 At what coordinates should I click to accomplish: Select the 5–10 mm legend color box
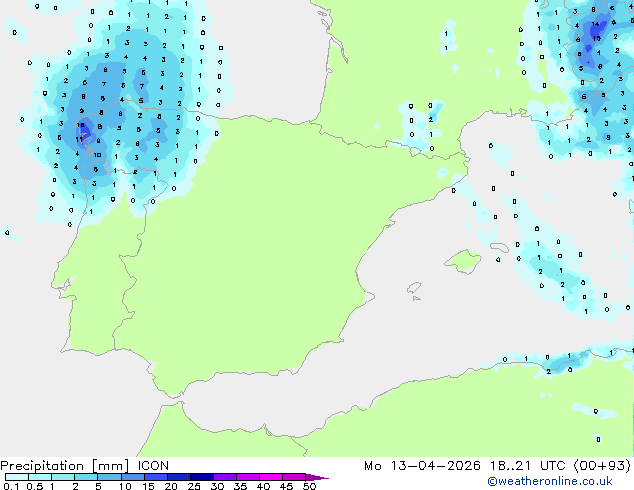109,477
